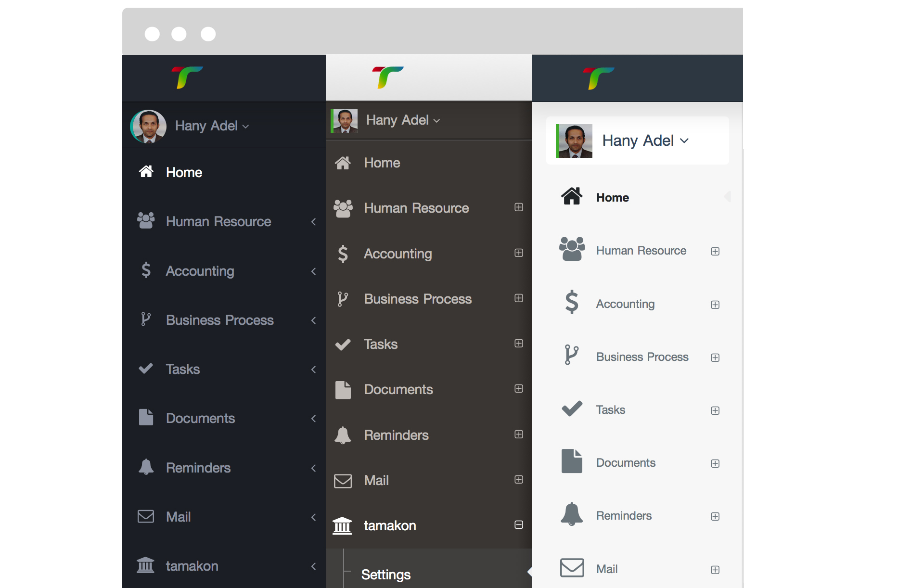The height and width of the screenshot is (588, 924).
Task: Click the Tasks checkmark icon in brown sidebar
Action: pyautogui.click(x=343, y=345)
